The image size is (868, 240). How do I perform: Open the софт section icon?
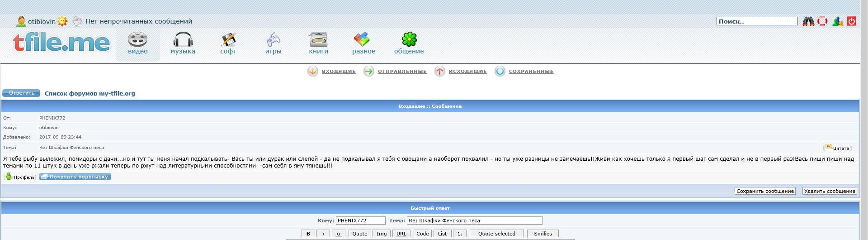tap(228, 39)
